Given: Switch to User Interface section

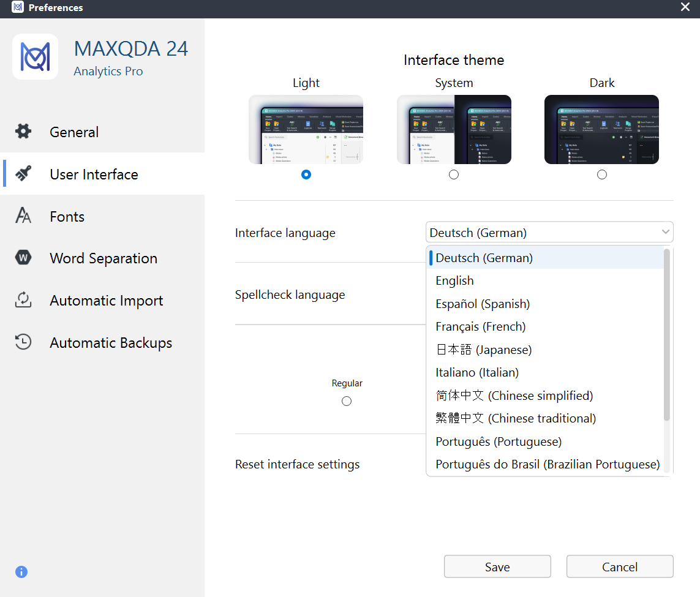Looking at the screenshot, I should pyautogui.click(x=102, y=174).
